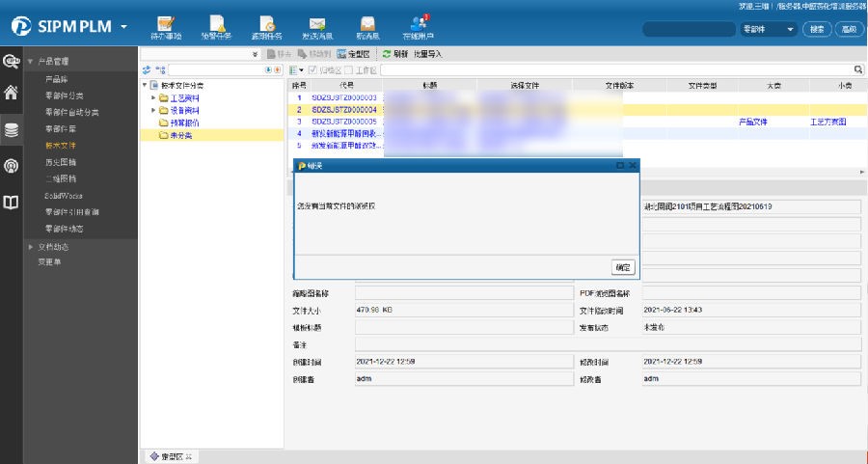Click the home icon in left sidebar

[12, 94]
